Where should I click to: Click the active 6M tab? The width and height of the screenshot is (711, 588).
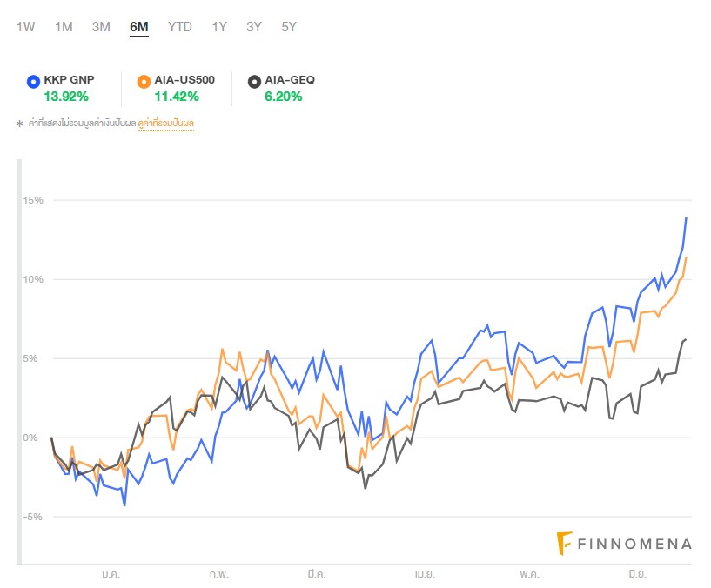139,26
